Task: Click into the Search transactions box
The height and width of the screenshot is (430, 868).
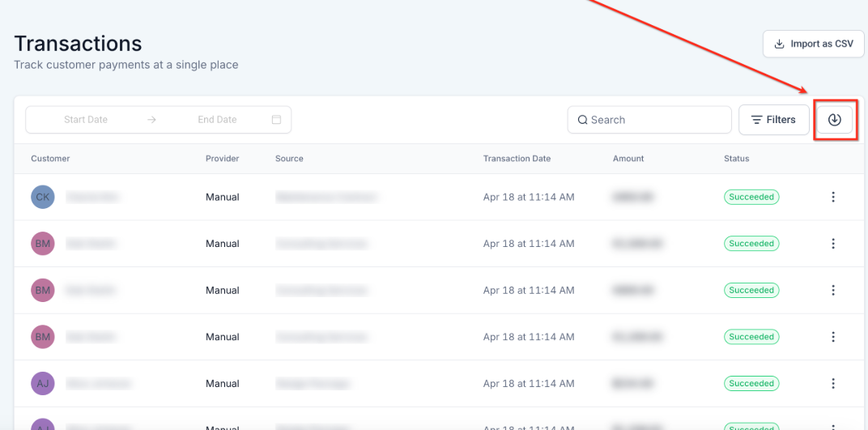Action: click(649, 120)
